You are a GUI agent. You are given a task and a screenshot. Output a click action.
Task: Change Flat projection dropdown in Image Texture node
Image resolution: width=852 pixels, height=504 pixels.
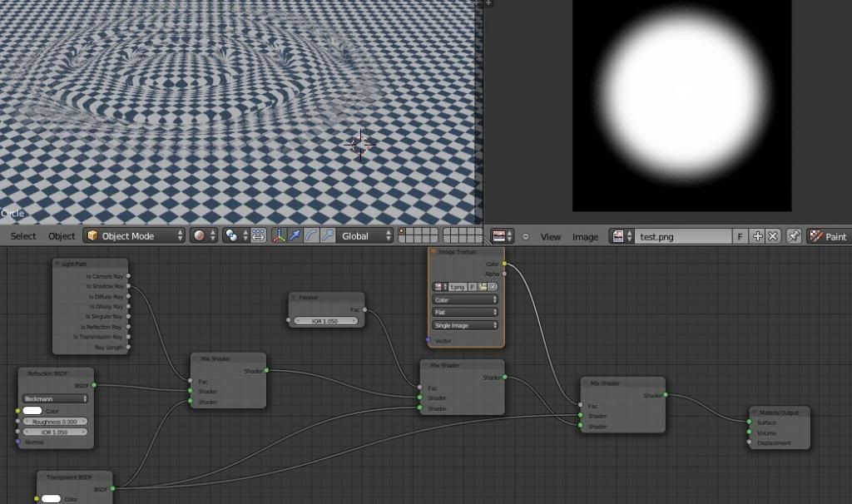coord(463,312)
